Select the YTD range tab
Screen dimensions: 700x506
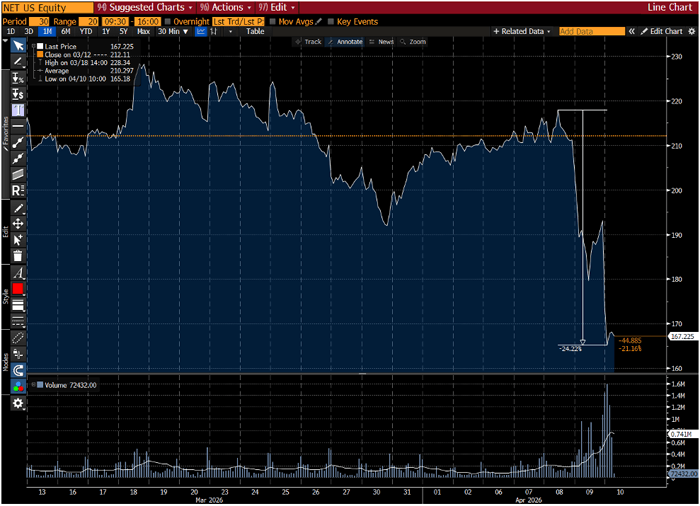(x=84, y=31)
